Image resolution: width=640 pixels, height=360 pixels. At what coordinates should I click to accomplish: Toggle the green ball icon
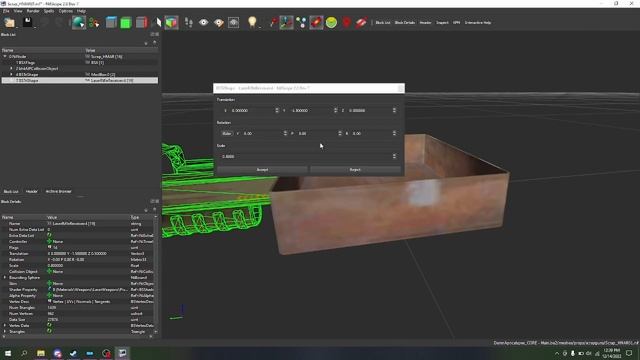[x=331, y=22]
